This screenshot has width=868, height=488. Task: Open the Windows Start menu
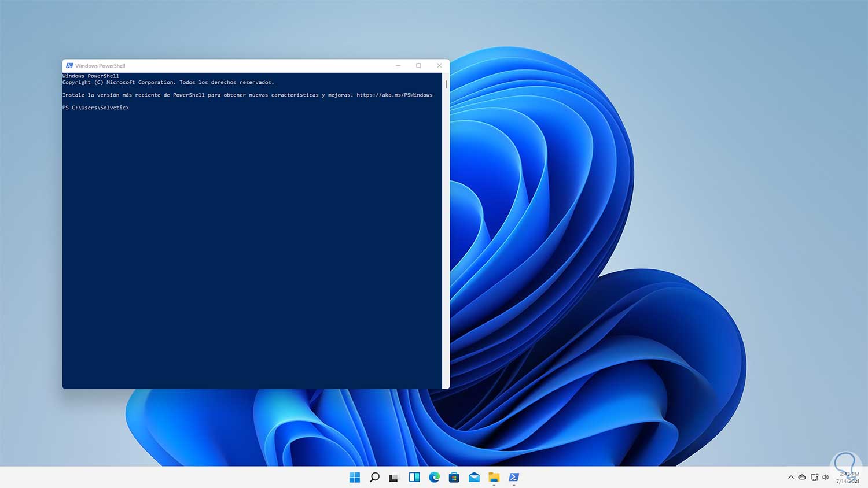355,477
